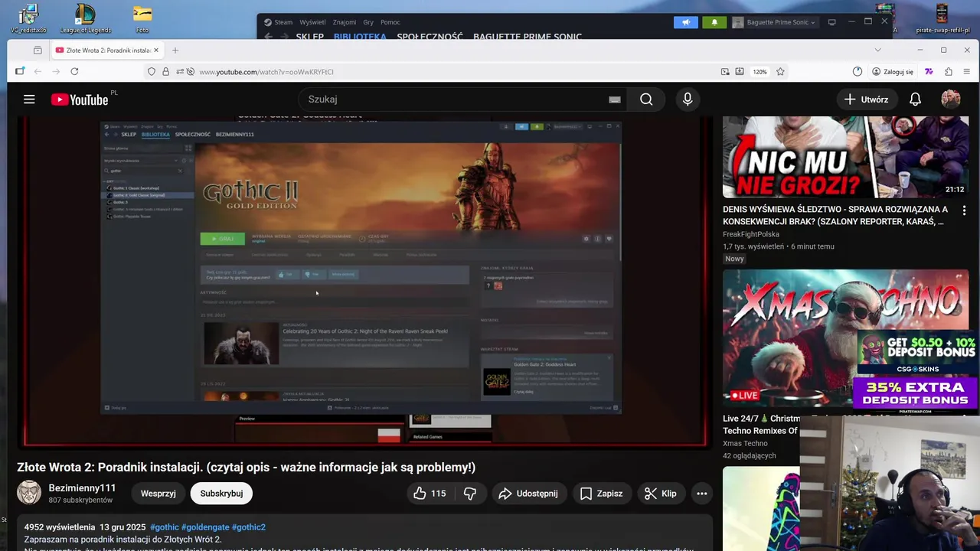Click the Zaloguj się sign-in button
The height and width of the screenshot is (551, 980).
pyautogui.click(x=893, y=72)
